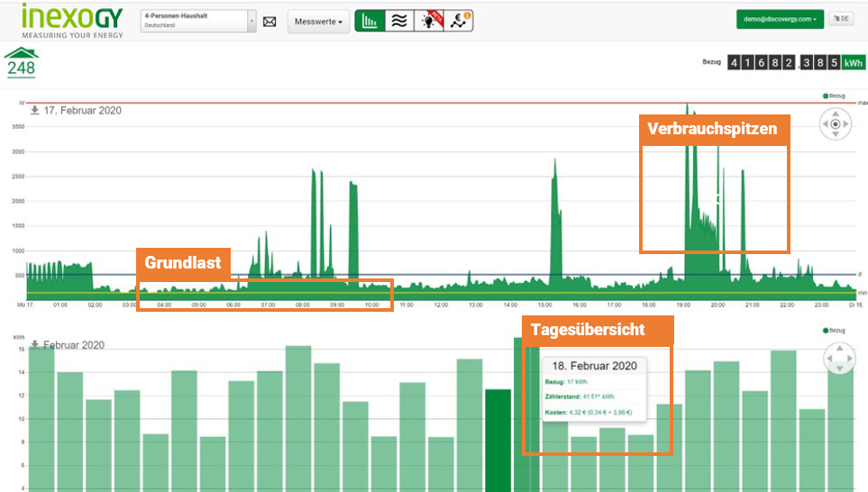Click the house icon showing 248
Viewport: 868px width, 492px height.
point(21,62)
